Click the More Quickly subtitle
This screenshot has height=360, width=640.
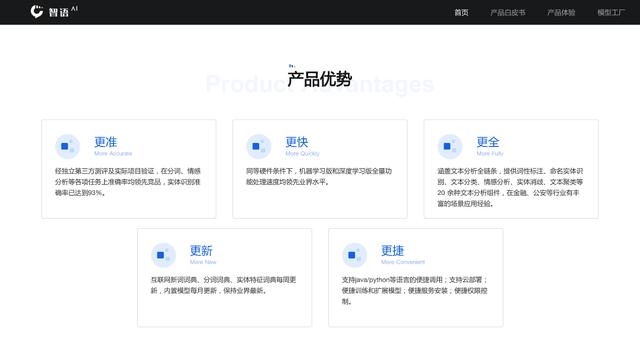coord(302,153)
